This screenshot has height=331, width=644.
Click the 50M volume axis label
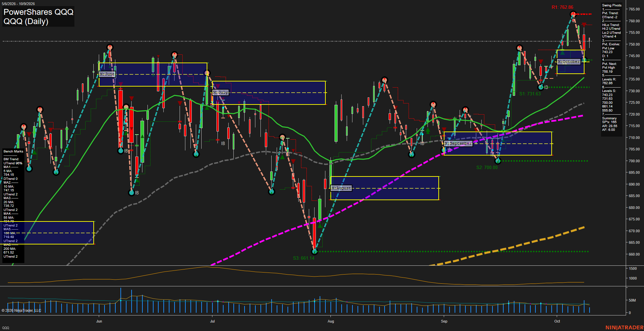tap(632, 300)
